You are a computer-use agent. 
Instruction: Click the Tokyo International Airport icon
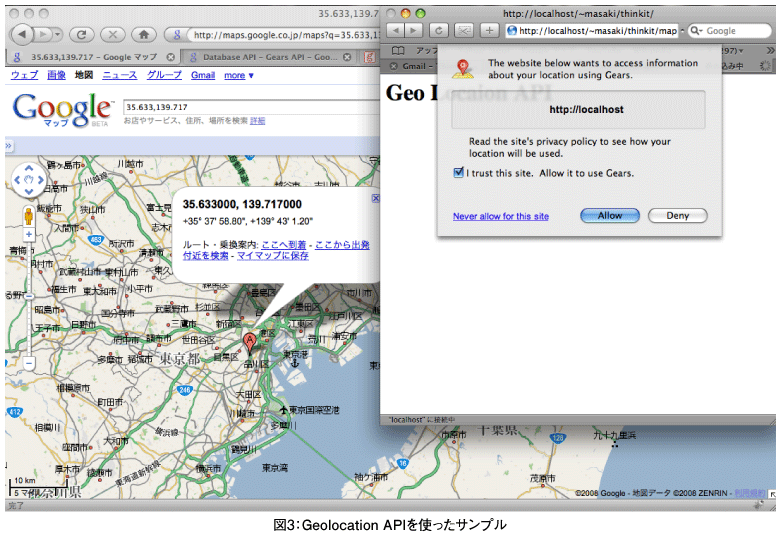283,410
